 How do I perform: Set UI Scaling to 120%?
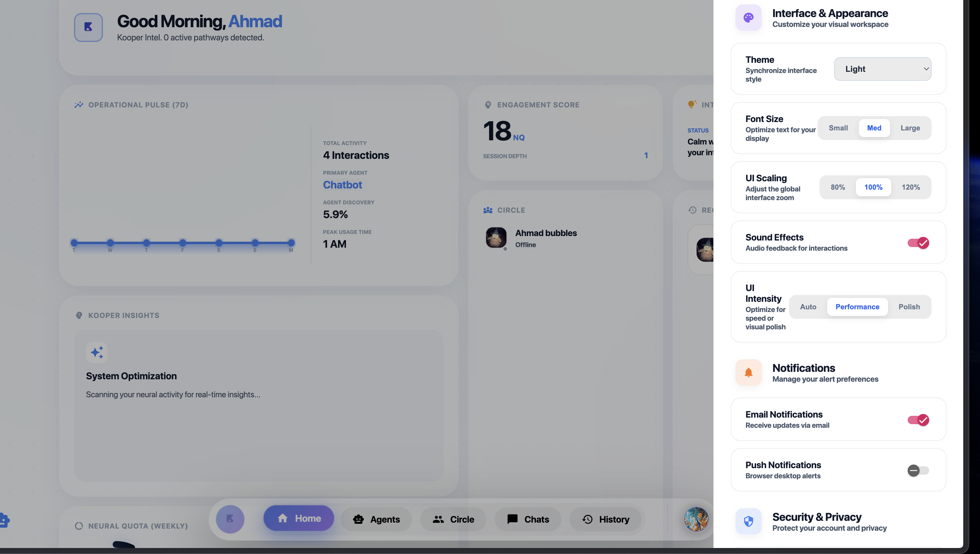click(x=910, y=187)
